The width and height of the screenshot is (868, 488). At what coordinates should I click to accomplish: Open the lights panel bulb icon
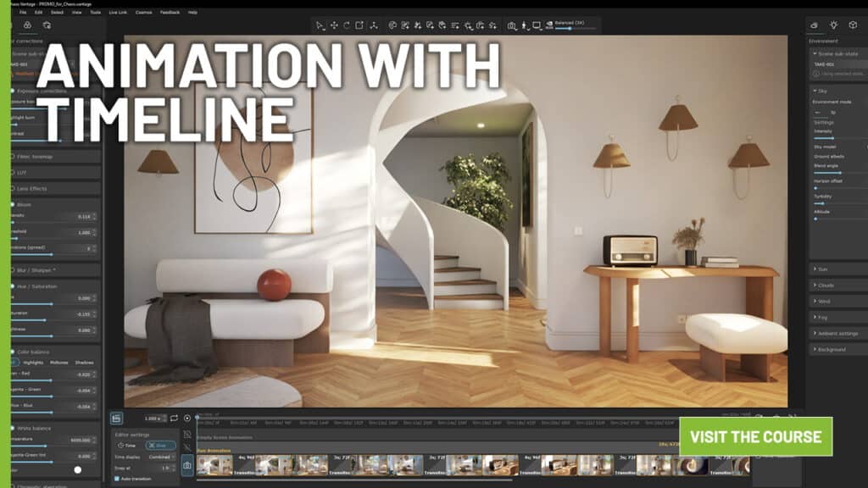(x=834, y=25)
